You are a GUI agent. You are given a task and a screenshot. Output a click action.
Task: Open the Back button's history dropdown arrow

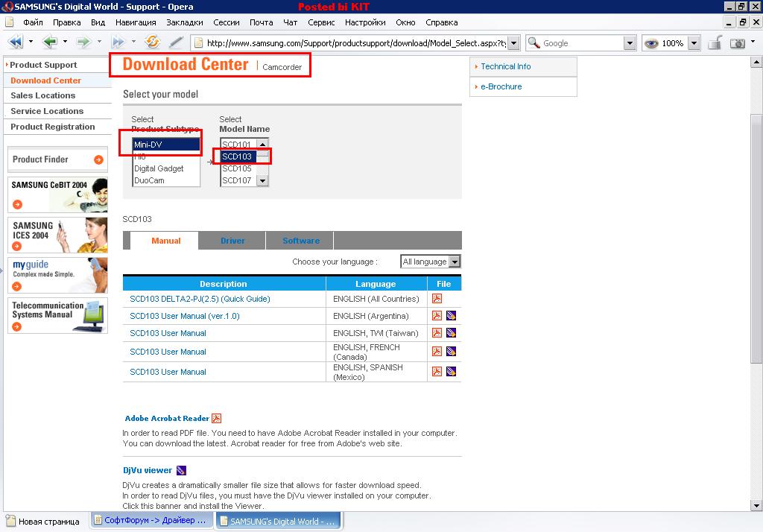coord(66,42)
